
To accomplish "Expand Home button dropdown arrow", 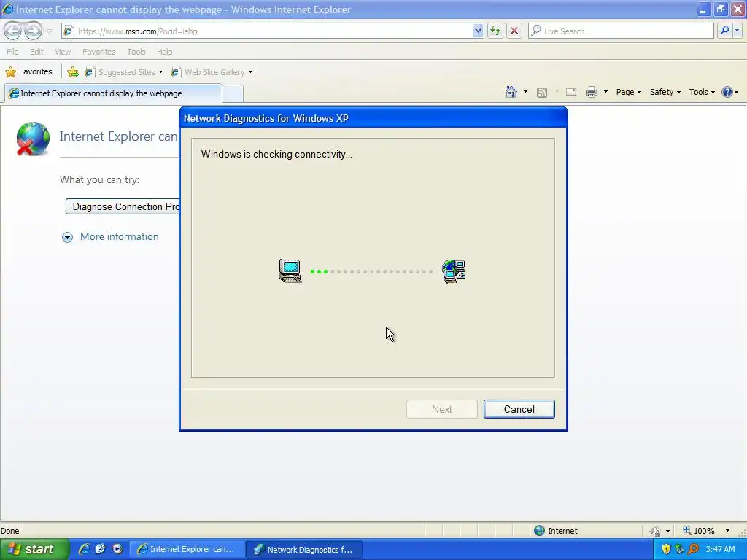I will [525, 92].
